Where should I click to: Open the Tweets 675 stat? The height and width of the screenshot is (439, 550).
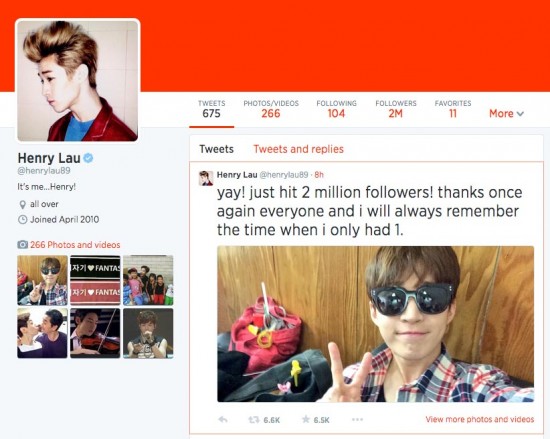tap(212, 109)
